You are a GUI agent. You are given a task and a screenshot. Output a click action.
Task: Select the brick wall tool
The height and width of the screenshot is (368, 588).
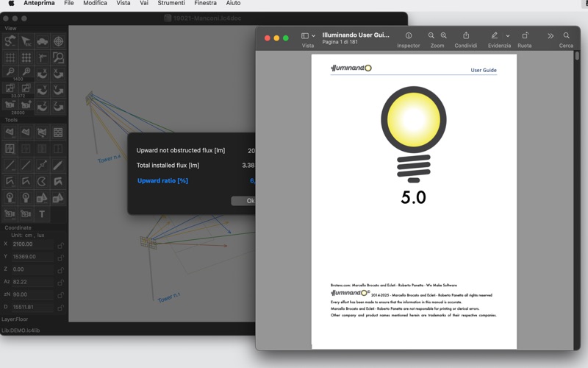(58, 132)
